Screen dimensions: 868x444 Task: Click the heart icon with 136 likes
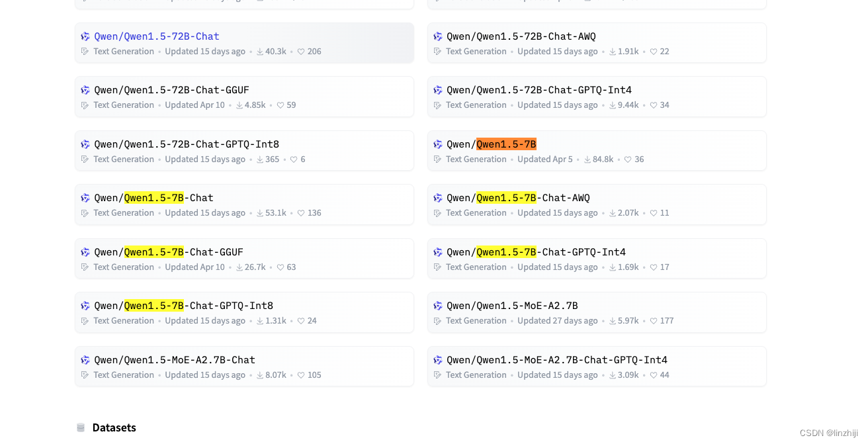tap(301, 213)
